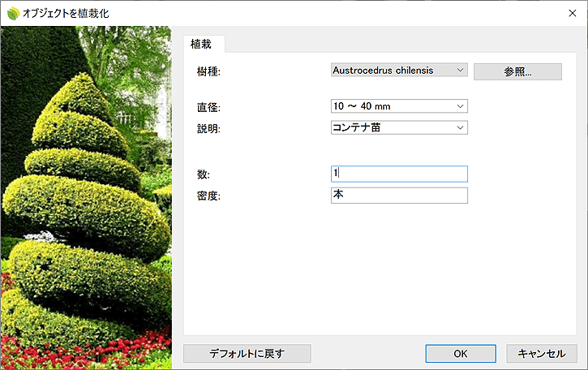Click the 説明: label

pos(209,129)
